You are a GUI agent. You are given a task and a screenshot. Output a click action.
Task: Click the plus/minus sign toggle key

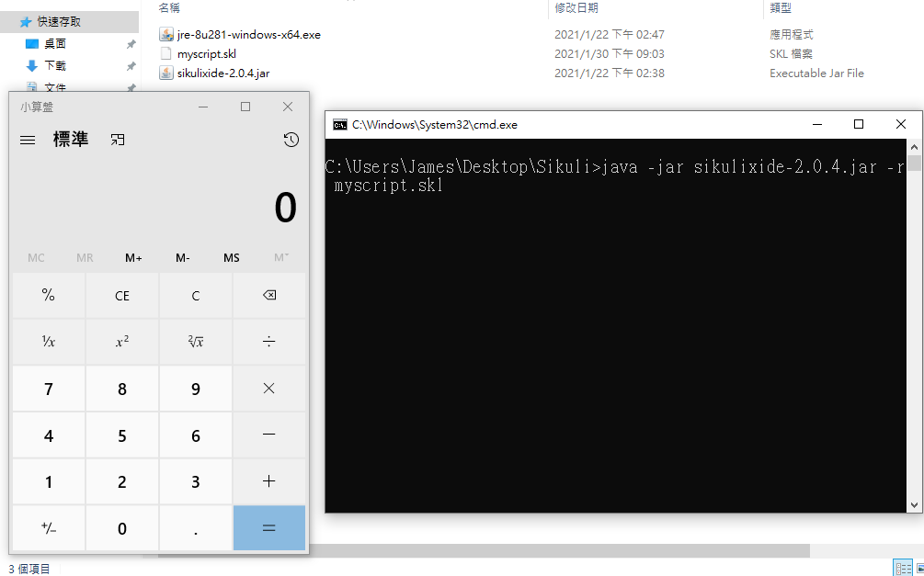click(49, 527)
